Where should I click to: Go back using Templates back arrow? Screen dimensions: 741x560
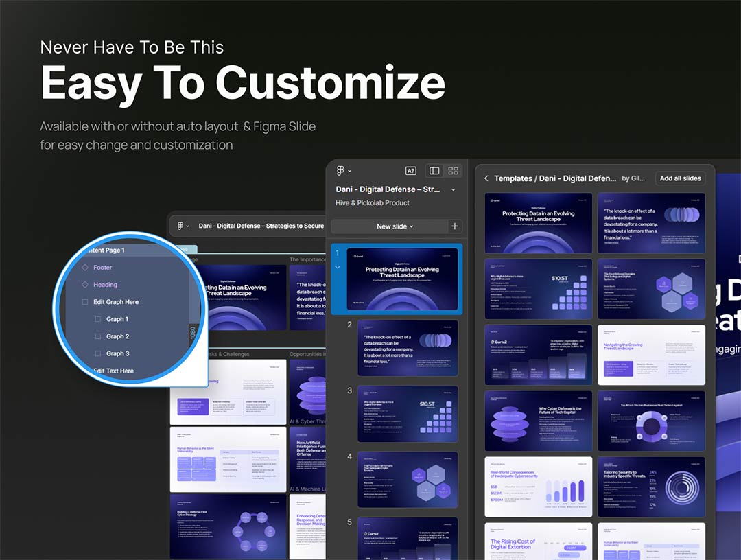coord(486,178)
